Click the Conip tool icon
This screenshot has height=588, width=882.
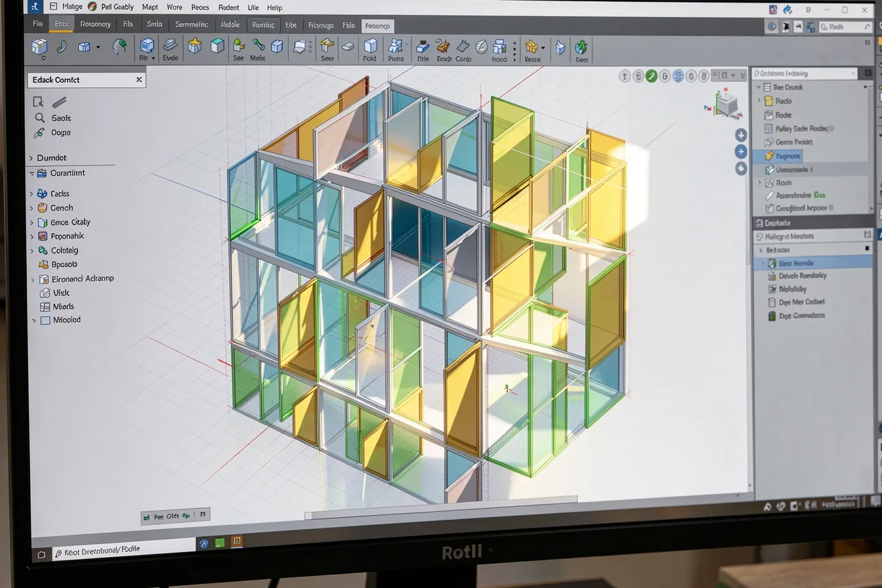463,47
